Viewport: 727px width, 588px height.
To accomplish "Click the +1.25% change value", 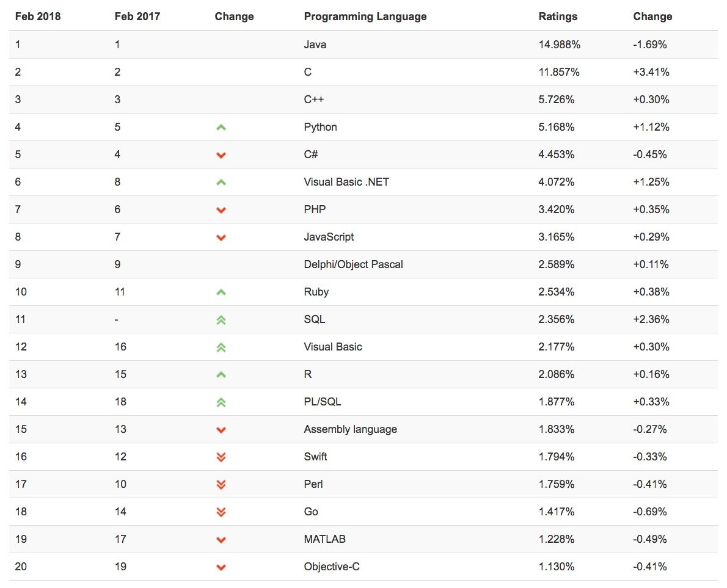I will (x=651, y=181).
